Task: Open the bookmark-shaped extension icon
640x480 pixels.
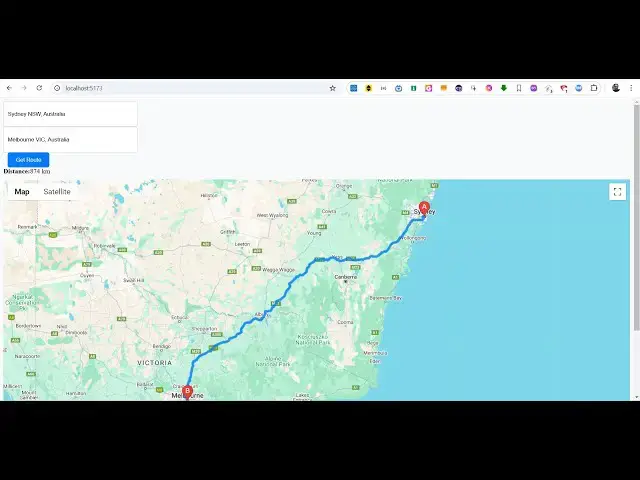Action: tap(519, 88)
